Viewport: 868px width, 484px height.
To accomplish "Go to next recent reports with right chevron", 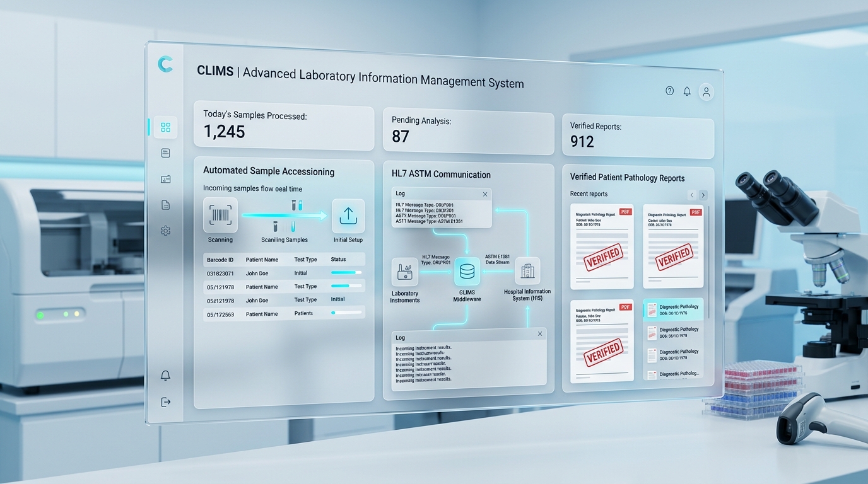I will pyautogui.click(x=703, y=195).
